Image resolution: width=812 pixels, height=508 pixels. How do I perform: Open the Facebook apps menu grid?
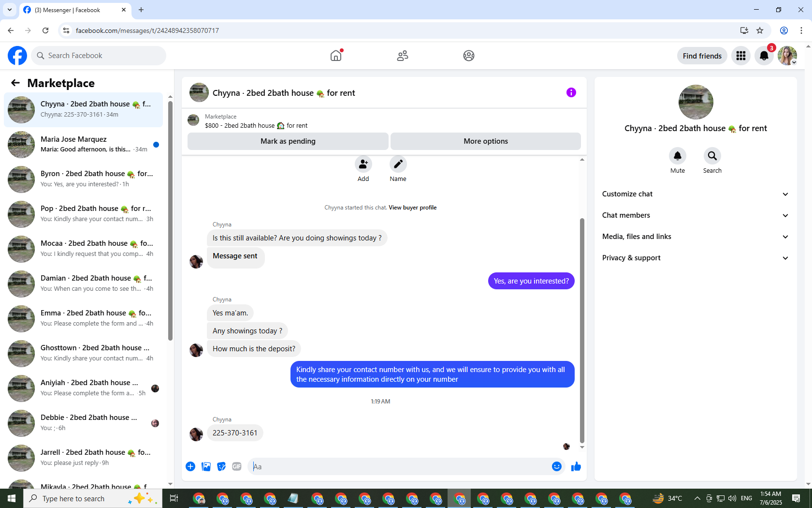click(741, 56)
